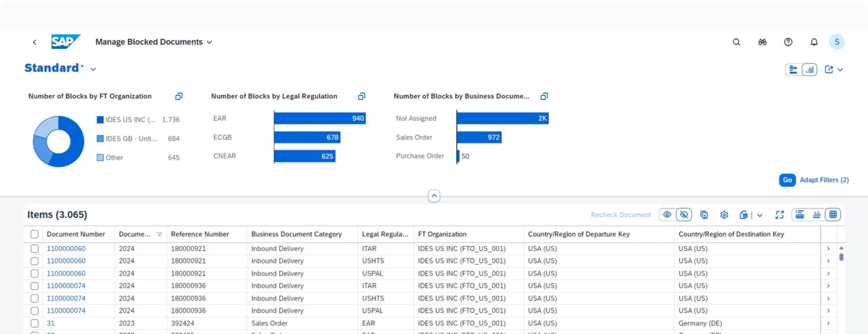The width and height of the screenshot is (868, 334).
Task: Check the row for document 31
Action: [x=34, y=323]
